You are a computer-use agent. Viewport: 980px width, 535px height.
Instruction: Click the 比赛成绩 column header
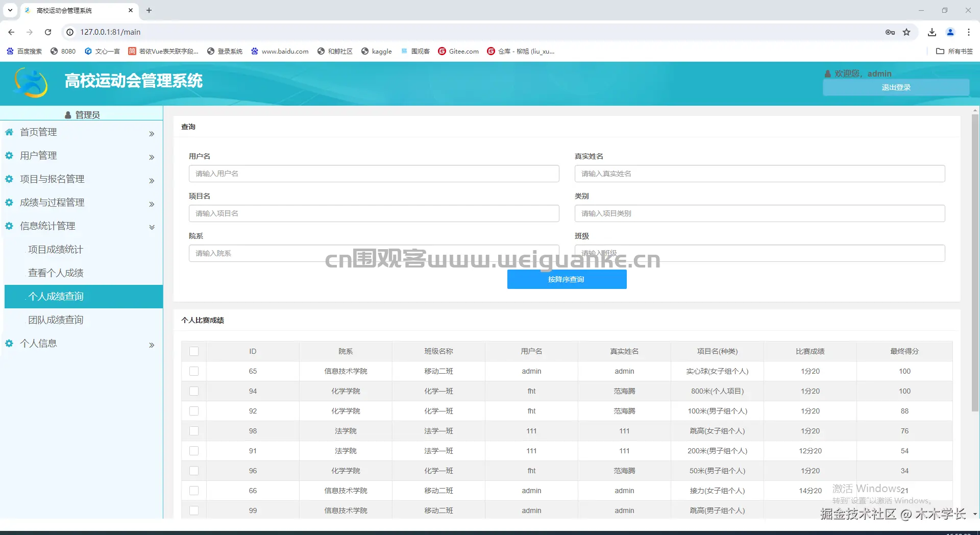pos(810,351)
